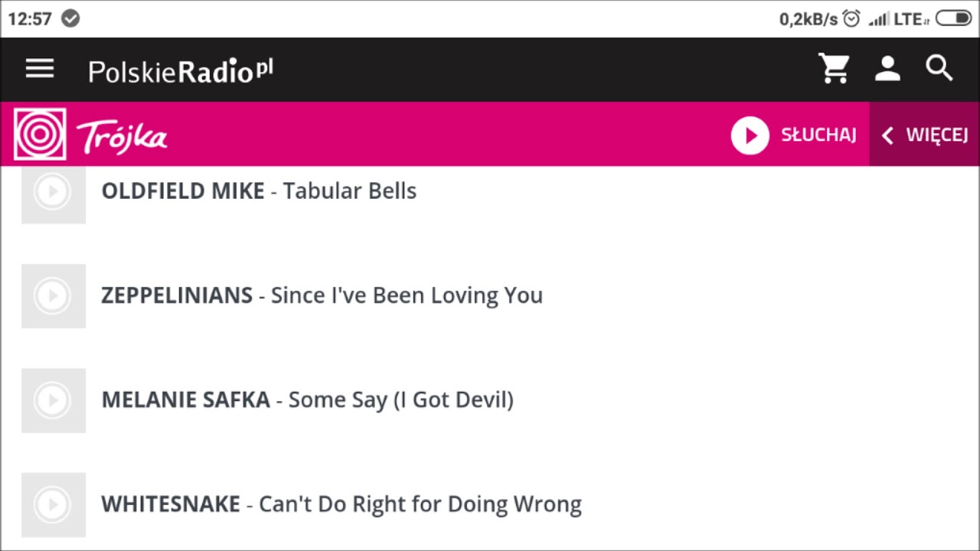
Task: Play the Zeppelinians track
Action: coord(53,296)
